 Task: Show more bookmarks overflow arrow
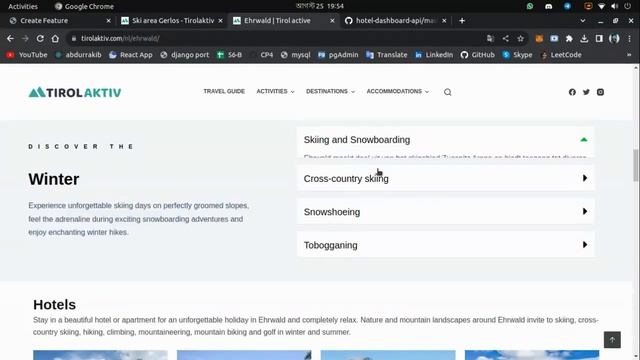coord(629,55)
